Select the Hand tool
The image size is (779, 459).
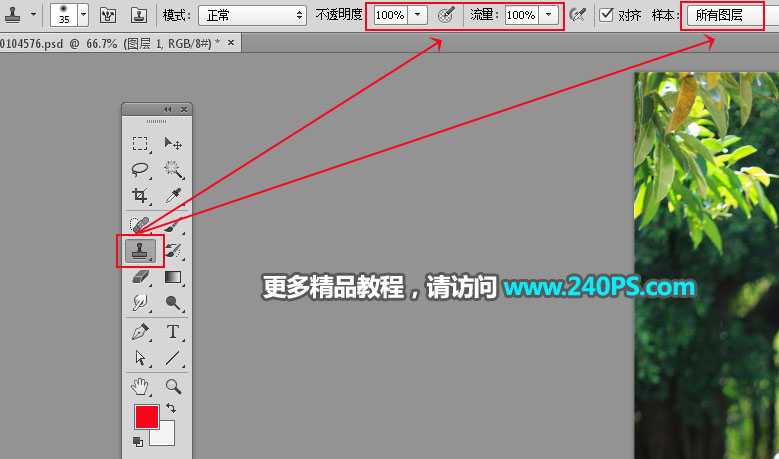[x=140, y=386]
